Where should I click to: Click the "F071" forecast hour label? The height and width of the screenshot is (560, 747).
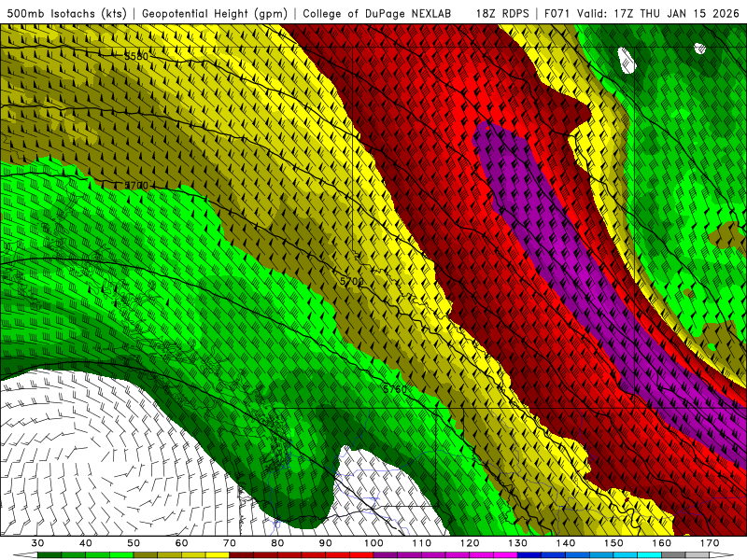557,13
